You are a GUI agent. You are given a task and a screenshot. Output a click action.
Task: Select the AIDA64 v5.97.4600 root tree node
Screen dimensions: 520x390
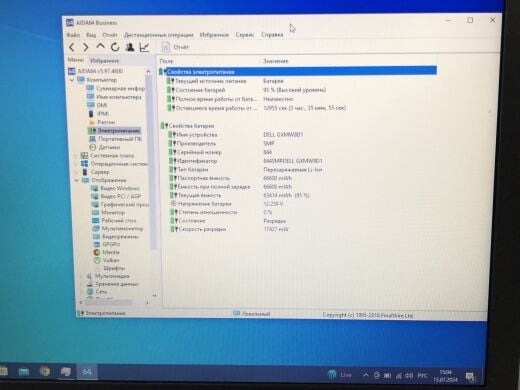tap(100, 71)
